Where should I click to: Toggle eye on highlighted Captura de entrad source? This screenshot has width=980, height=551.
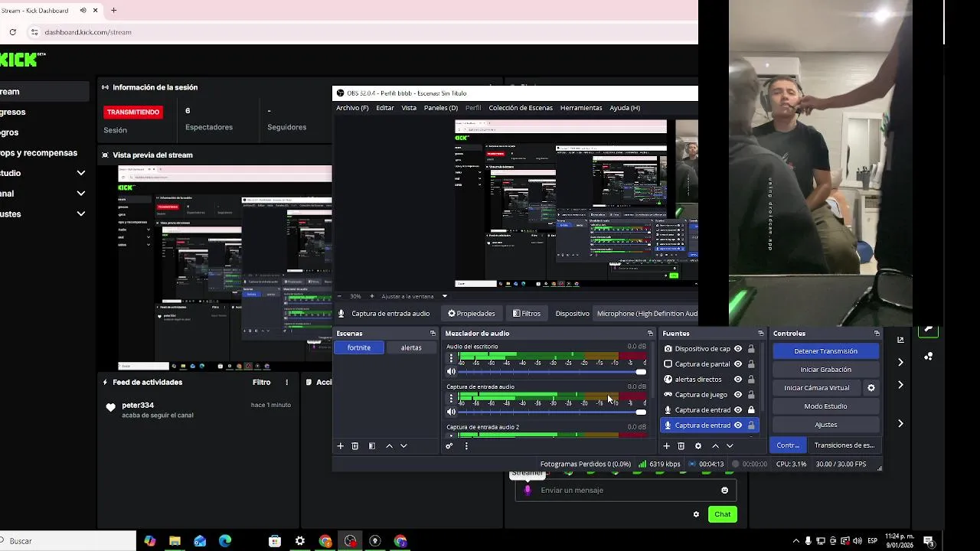(x=738, y=425)
